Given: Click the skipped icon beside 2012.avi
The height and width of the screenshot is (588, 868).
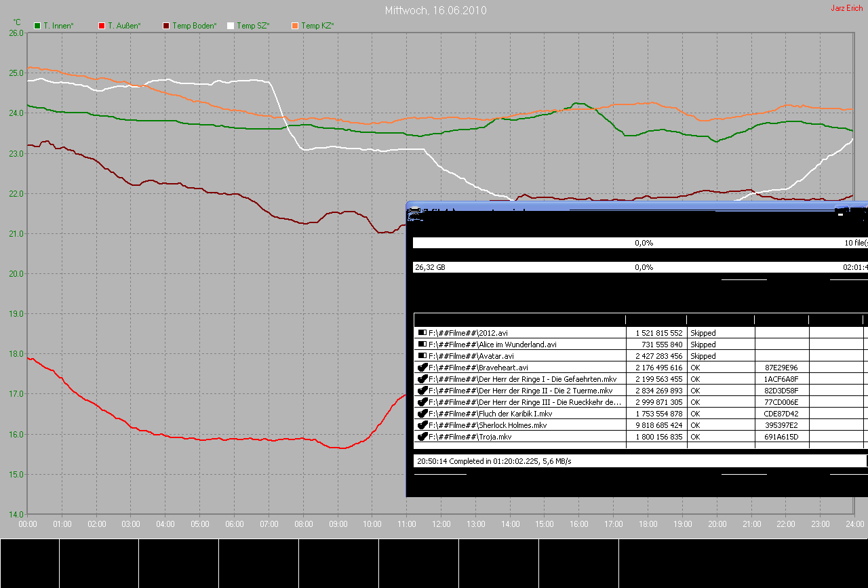Looking at the screenshot, I should pos(422,333).
